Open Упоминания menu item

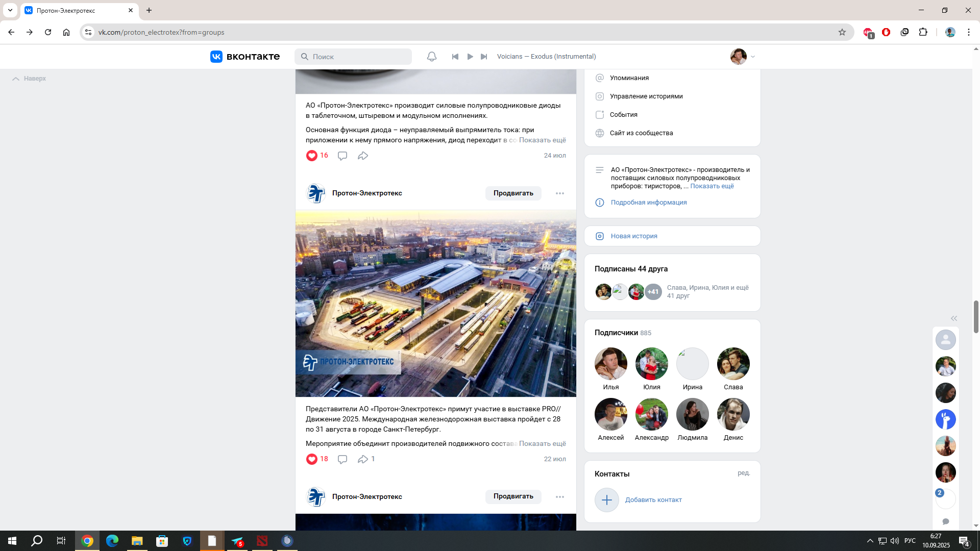pos(629,78)
